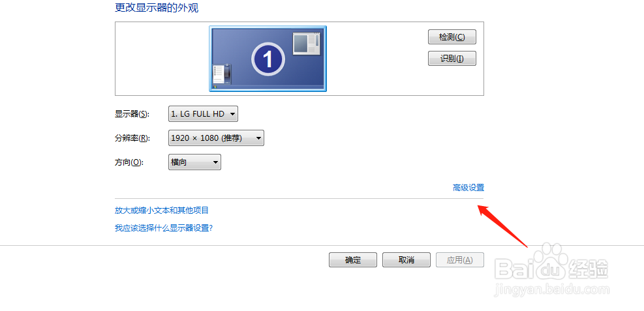This screenshot has height=311, width=644.
Task: Confirm with the 确定 button
Action: click(353, 260)
